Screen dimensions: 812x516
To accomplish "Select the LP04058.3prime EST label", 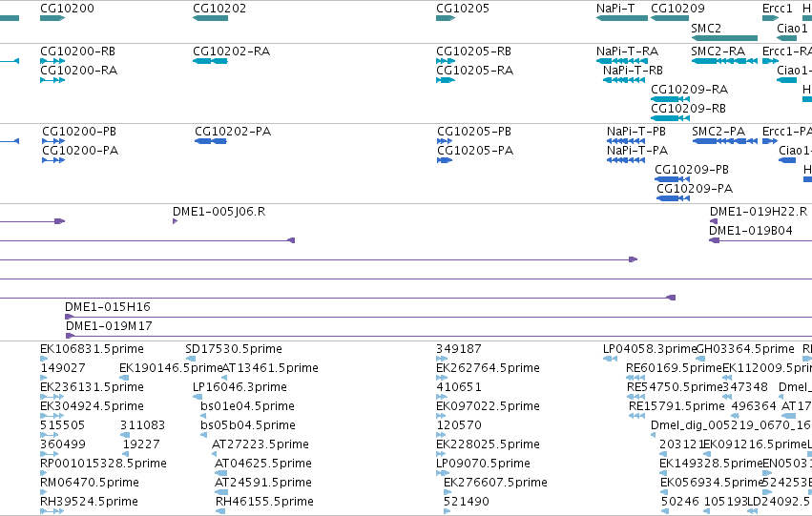I will click(x=650, y=349).
